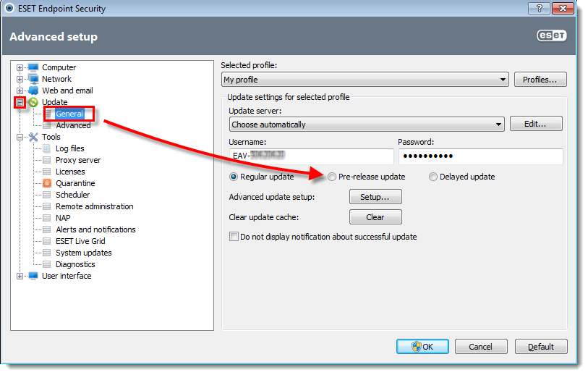Click the Default button
Screen dimensions: 588x375
(x=541, y=347)
